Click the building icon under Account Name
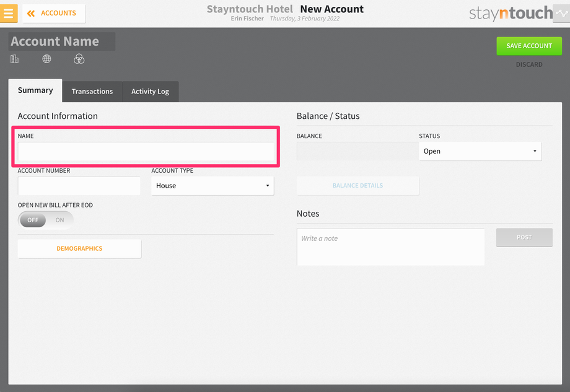Screen dimensions: 570x392 (14, 59)
